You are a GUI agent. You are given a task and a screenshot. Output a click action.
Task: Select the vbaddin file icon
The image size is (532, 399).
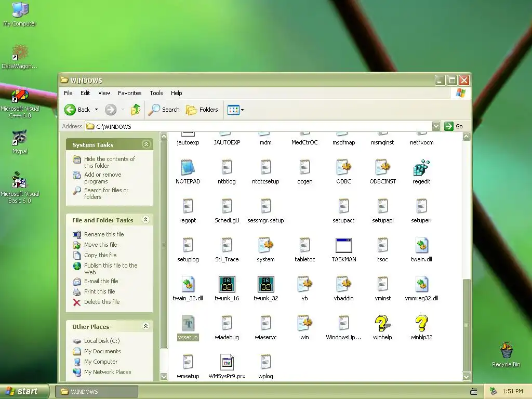[344, 284]
